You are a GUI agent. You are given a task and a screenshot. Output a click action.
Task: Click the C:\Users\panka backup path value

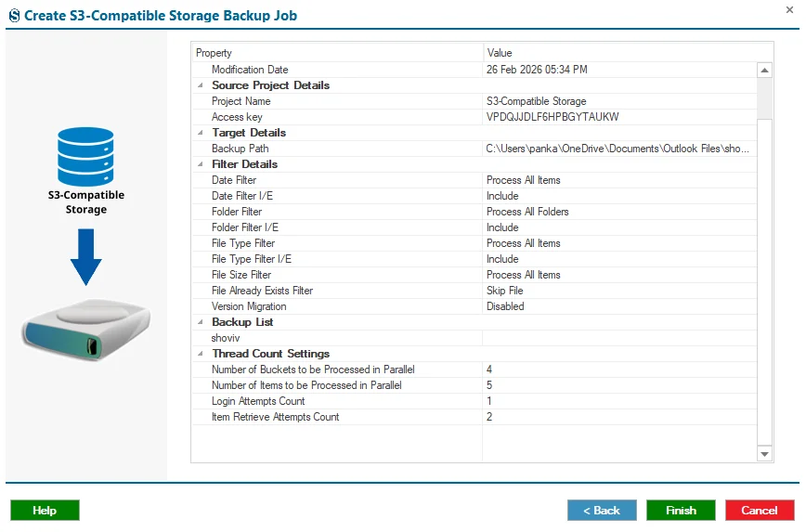point(617,149)
